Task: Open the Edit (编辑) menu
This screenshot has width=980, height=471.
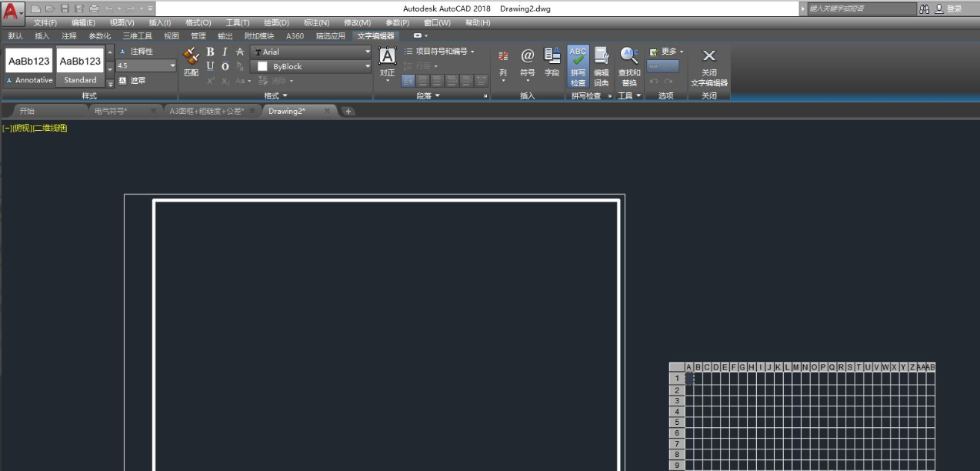Action: (83, 23)
